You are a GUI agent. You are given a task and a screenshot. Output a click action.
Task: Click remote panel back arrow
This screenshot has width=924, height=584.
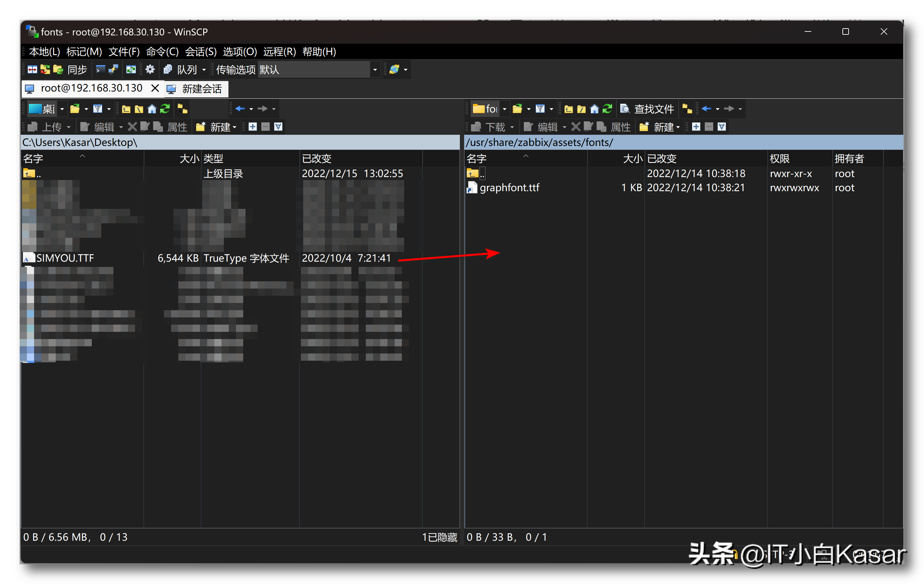click(706, 109)
